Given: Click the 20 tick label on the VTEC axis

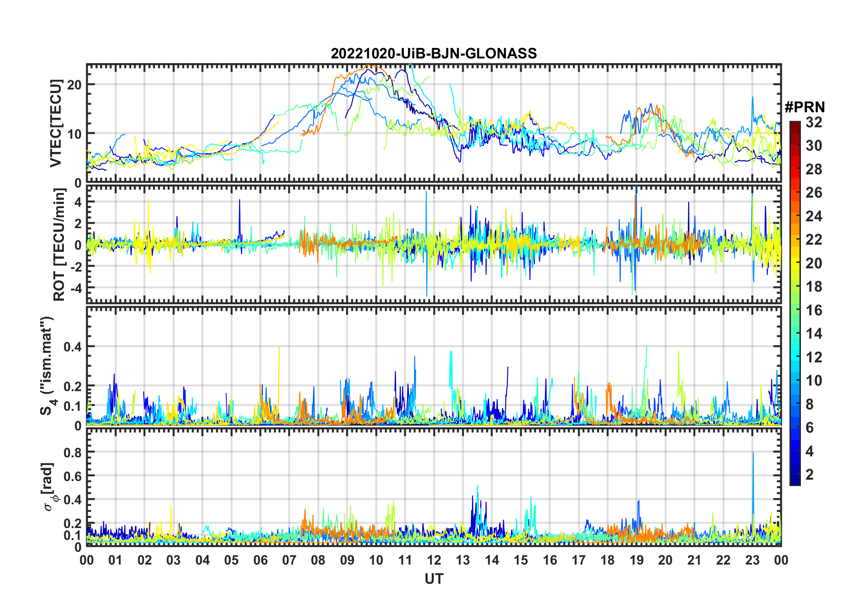Looking at the screenshot, I should click(x=74, y=85).
